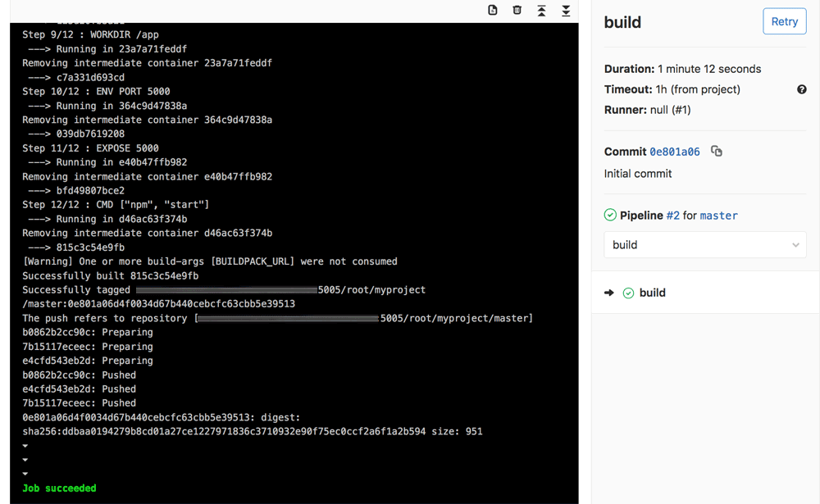Click the Pipeline passed status icon
Viewport: 820px width, 504px height.
[610, 216]
